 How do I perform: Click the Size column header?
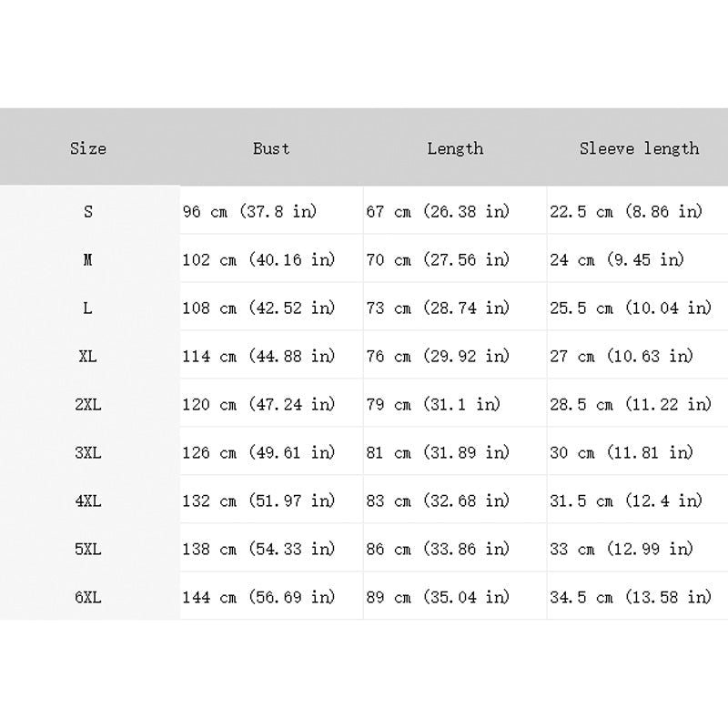click(88, 148)
